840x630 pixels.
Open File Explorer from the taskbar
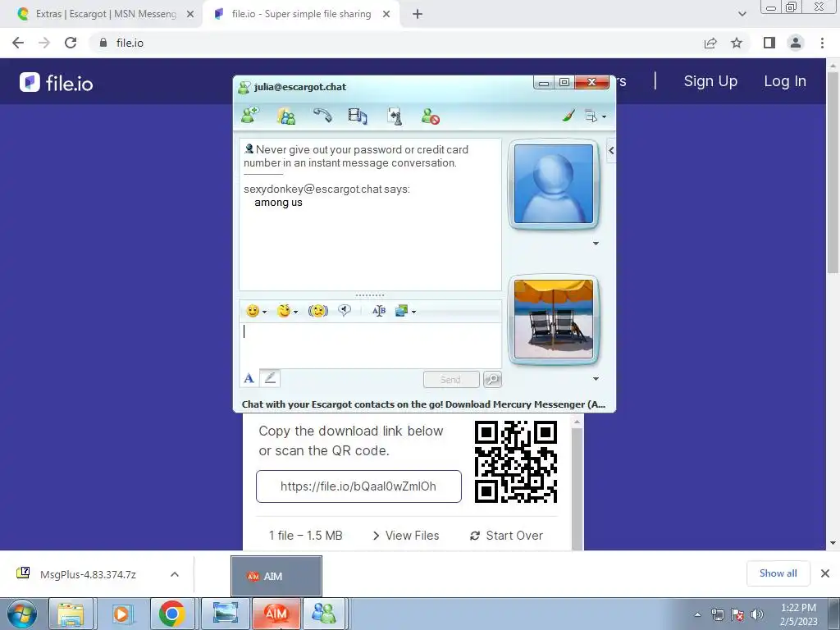tap(71, 614)
